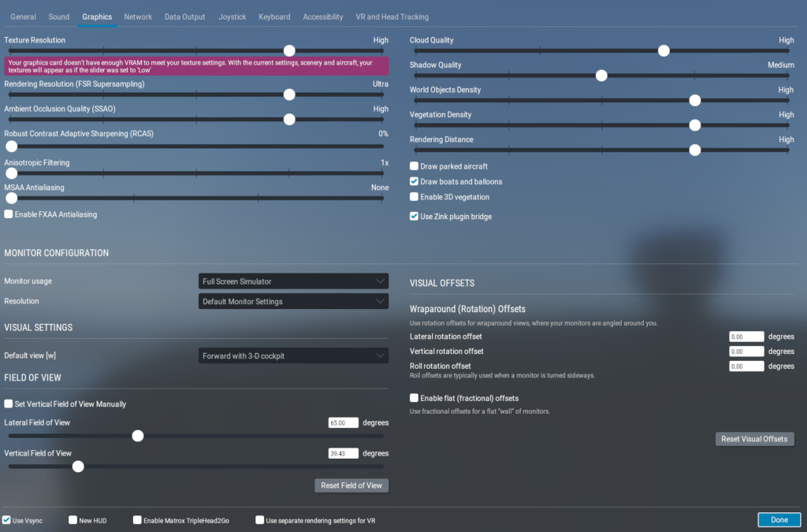Click the VRAM warning message banner
Screen dimensions: 807x532
coord(196,66)
